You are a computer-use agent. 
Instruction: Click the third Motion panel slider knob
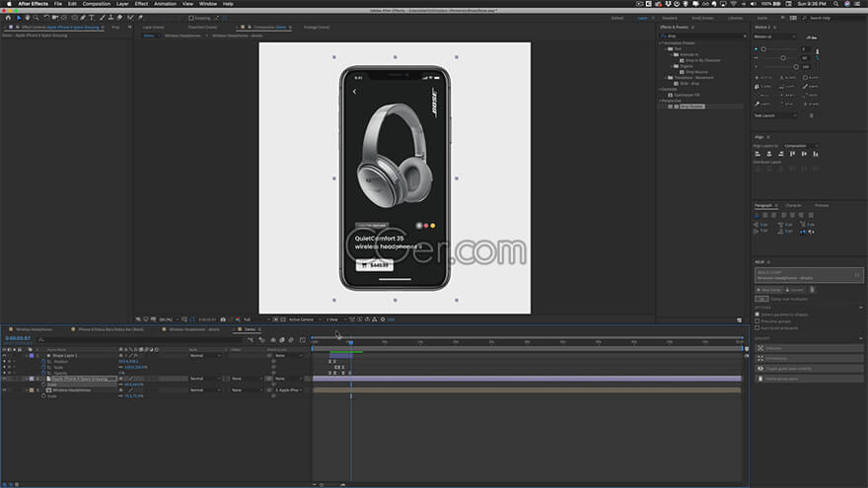[x=796, y=67]
